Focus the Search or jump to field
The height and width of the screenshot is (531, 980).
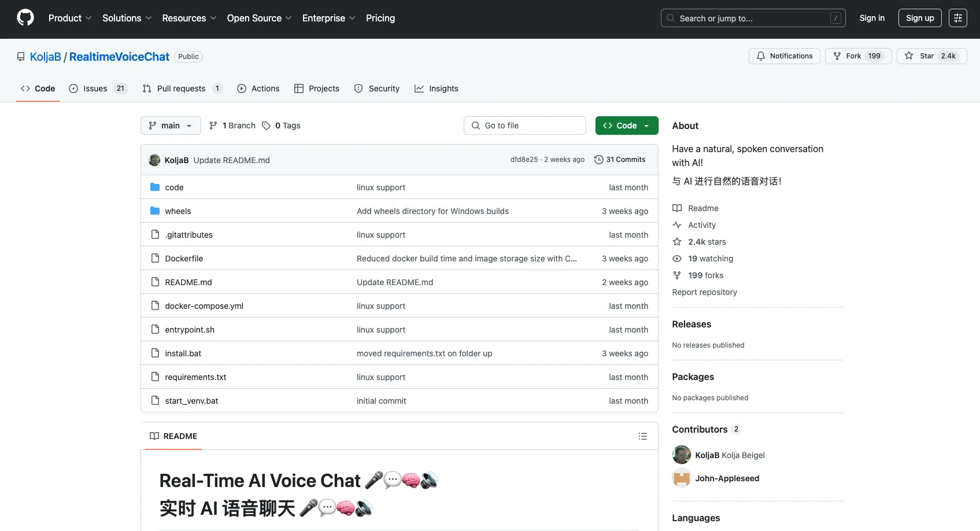(x=753, y=18)
